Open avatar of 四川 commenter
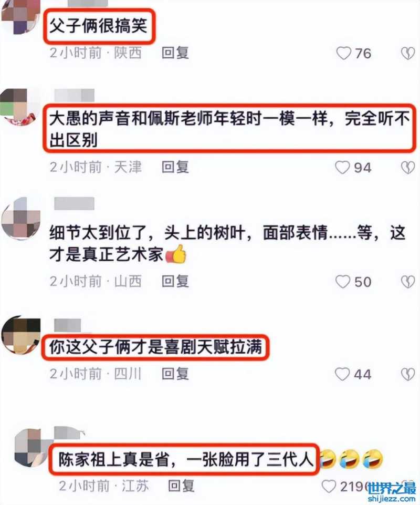420x505 pixels. [x=21, y=335]
